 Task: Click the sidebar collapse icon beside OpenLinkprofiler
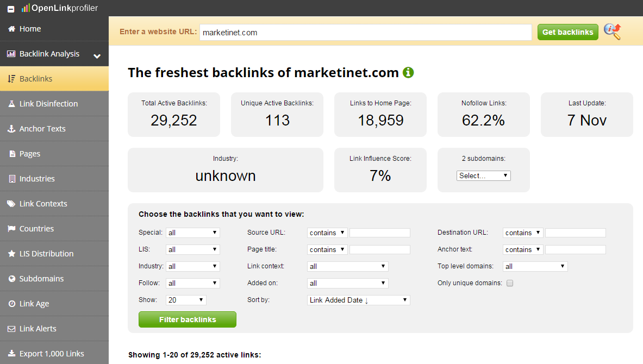(11, 9)
